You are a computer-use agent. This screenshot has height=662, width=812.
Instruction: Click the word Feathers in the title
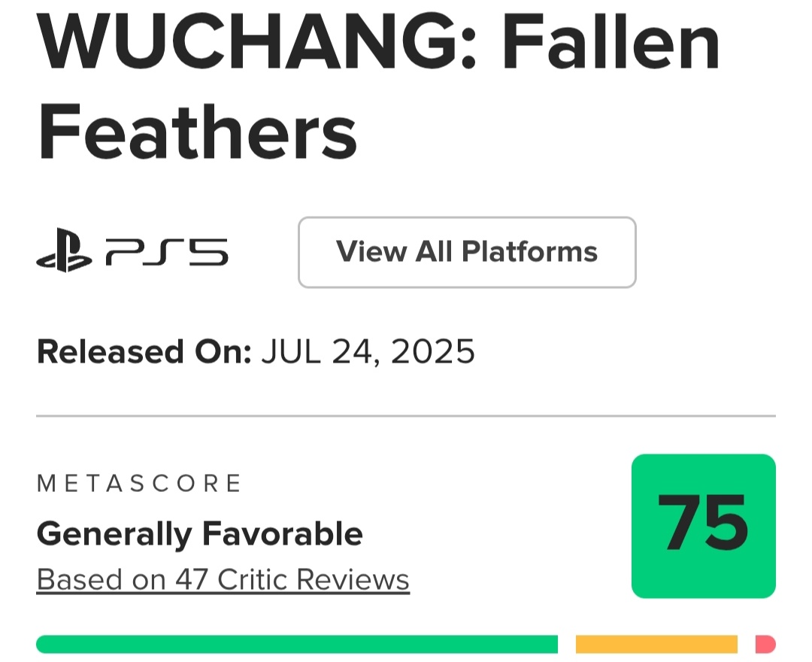click(197, 132)
